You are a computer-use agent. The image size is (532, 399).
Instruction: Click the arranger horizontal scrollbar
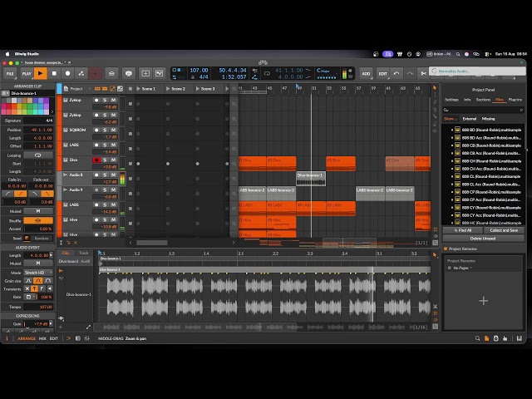point(151,243)
